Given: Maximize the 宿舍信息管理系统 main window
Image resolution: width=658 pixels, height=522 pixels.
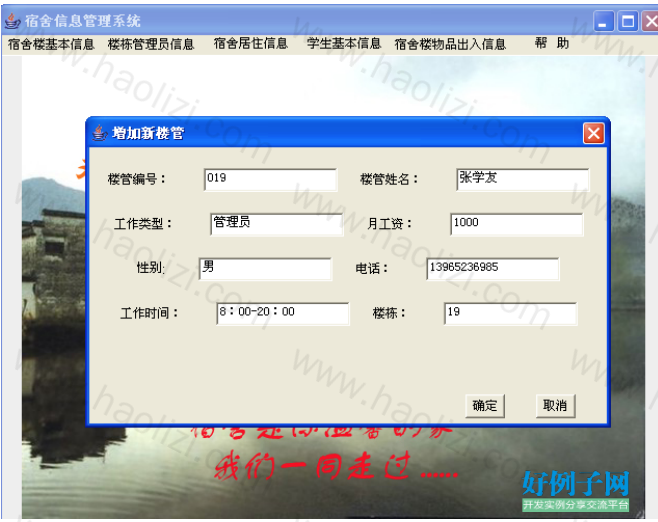Looking at the screenshot, I should coord(628,21).
